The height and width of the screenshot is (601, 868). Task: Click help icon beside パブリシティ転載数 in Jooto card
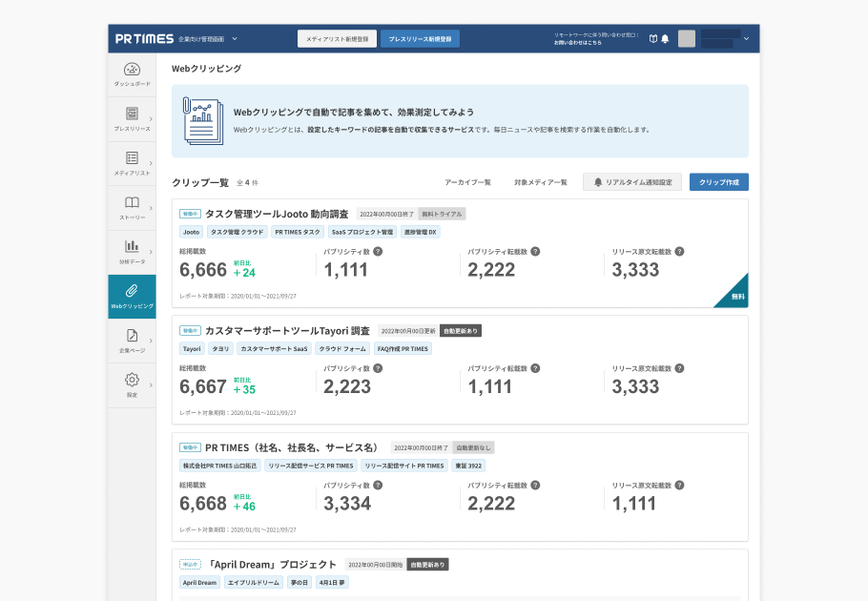click(x=535, y=251)
